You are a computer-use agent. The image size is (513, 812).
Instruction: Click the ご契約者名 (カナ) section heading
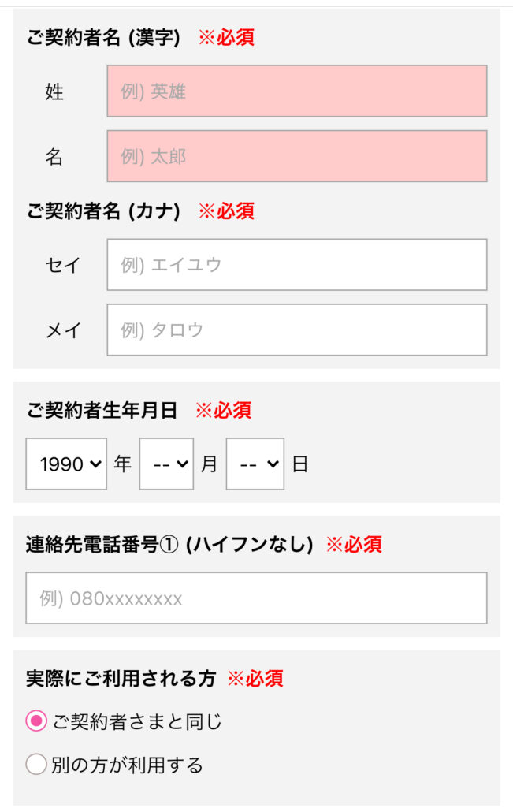(x=103, y=211)
